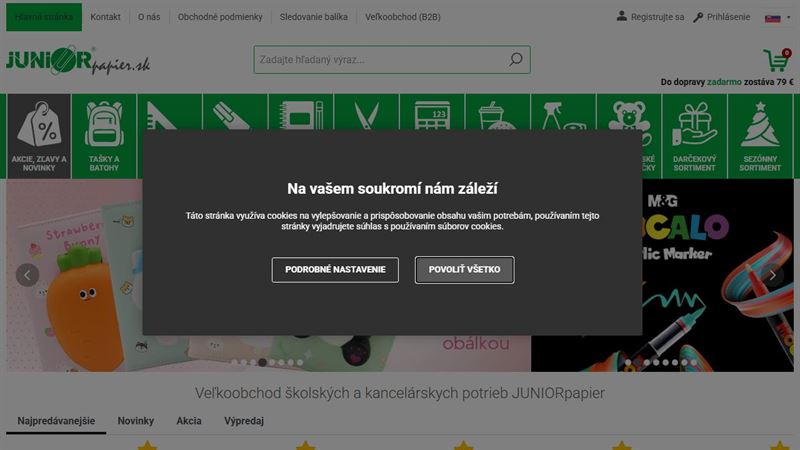The width and height of the screenshot is (800, 450).
Task: Select the Novinky tab
Action: pos(136,421)
